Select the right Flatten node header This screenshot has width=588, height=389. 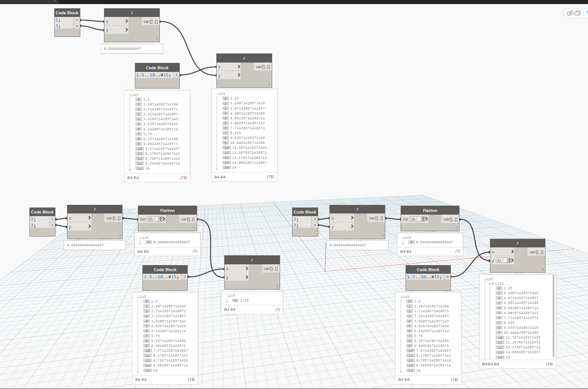click(430, 210)
